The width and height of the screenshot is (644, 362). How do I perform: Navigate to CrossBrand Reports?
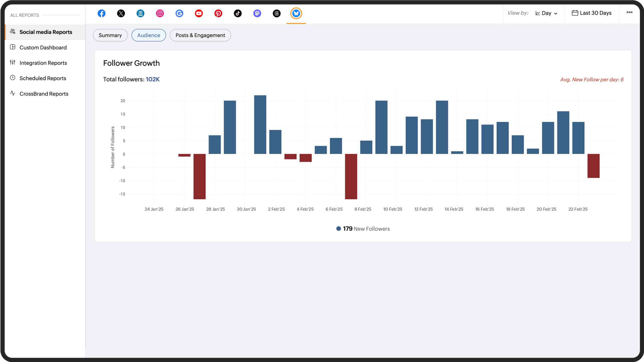pyautogui.click(x=44, y=94)
